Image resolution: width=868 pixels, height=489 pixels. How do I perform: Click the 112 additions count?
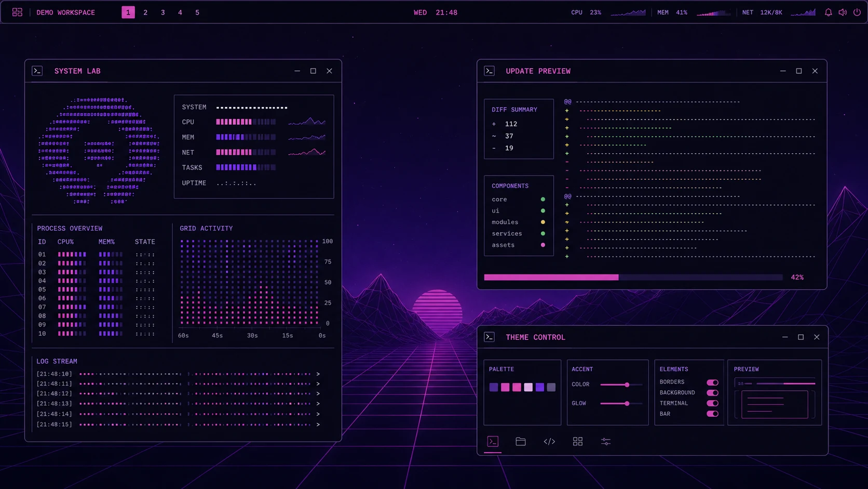point(511,124)
